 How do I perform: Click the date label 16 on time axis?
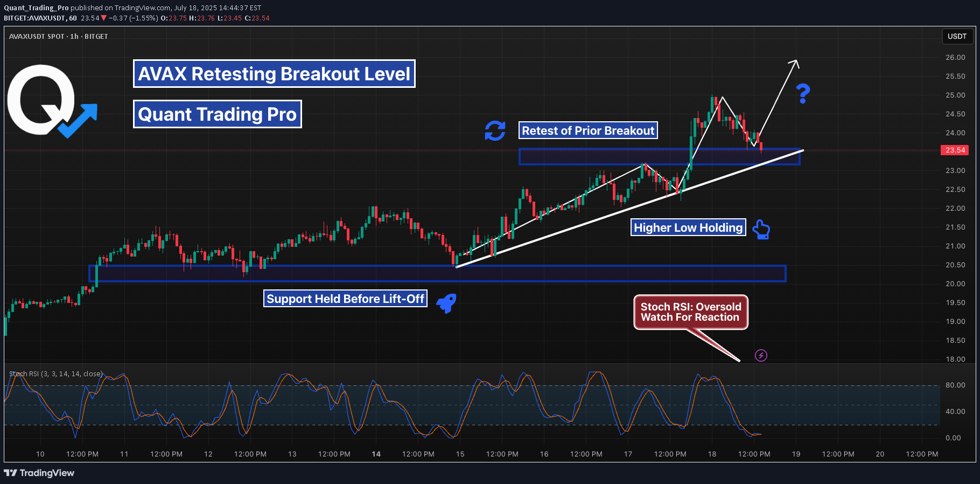[544, 454]
